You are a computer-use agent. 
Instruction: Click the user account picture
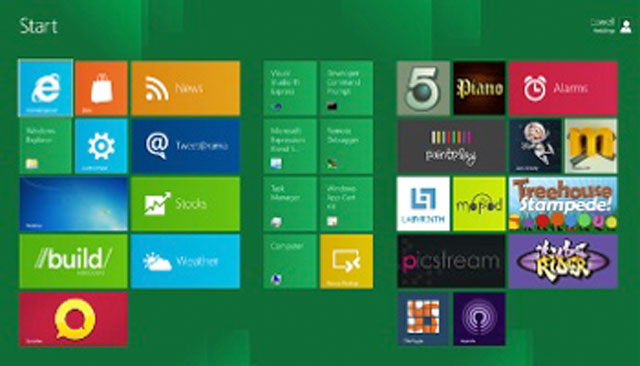(x=625, y=27)
